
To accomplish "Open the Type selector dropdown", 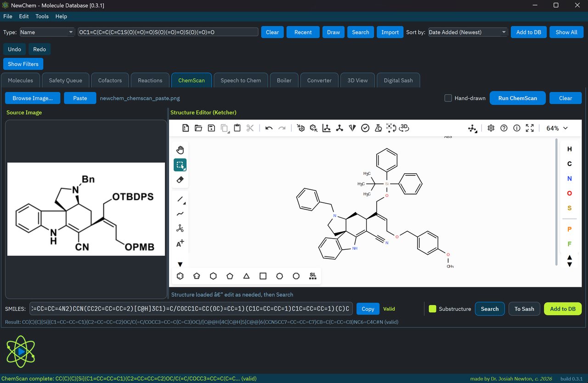I will click(x=46, y=32).
